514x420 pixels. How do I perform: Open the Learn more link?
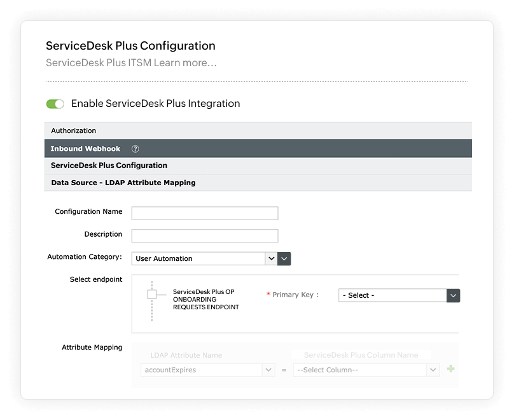click(x=188, y=62)
